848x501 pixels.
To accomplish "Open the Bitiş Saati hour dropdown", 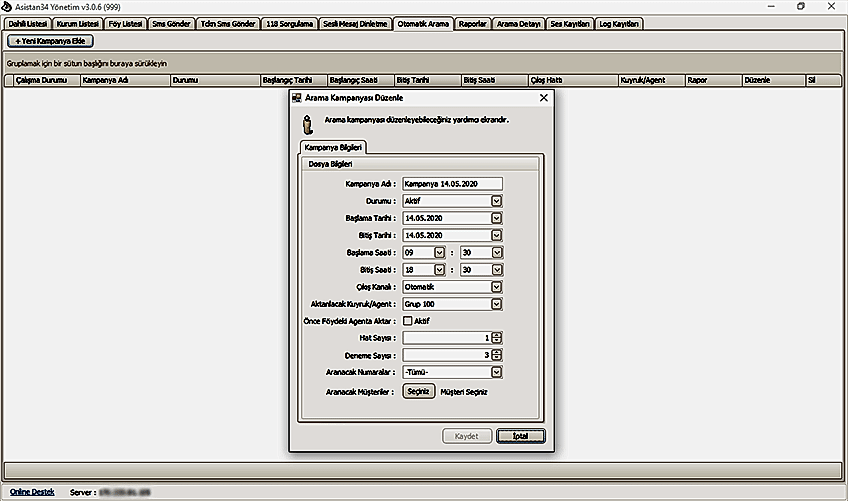I will pyautogui.click(x=439, y=269).
